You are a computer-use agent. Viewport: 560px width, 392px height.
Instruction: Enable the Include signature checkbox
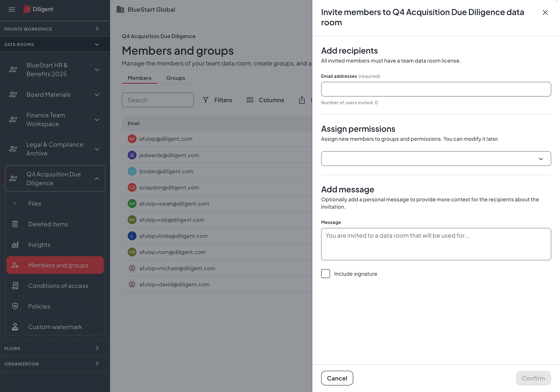[x=325, y=274]
